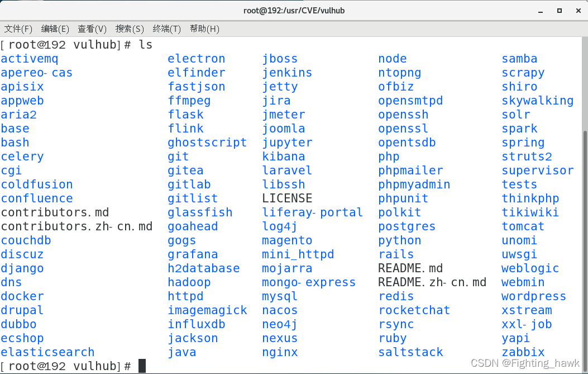Click the 'joomla' directory name
588x374 pixels.
pyautogui.click(x=284, y=129)
